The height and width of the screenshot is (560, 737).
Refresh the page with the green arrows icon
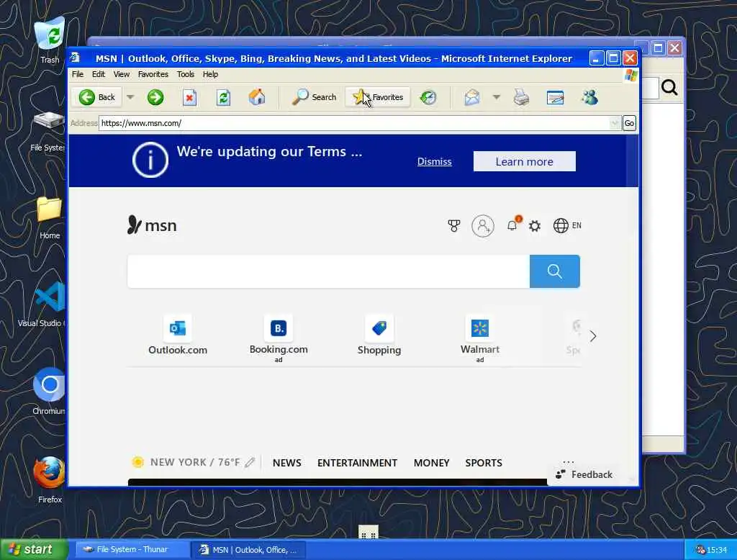(x=223, y=97)
